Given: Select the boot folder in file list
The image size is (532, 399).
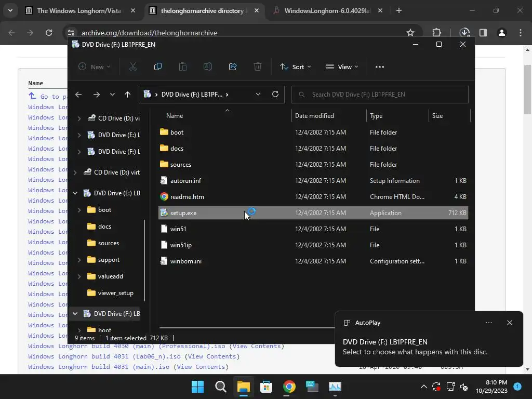Looking at the screenshot, I should tap(313, 132).
